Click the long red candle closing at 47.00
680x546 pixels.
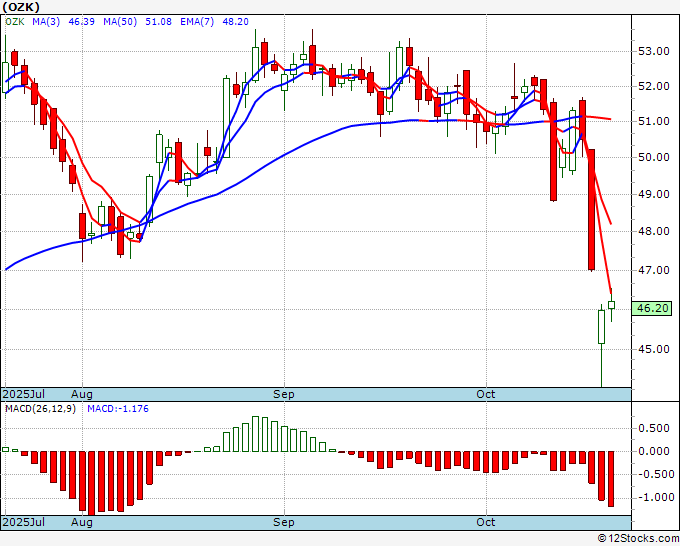coord(592,210)
